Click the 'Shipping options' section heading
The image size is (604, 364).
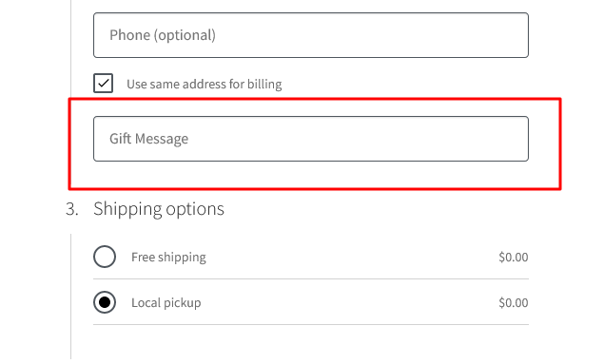(x=159, y=209)
